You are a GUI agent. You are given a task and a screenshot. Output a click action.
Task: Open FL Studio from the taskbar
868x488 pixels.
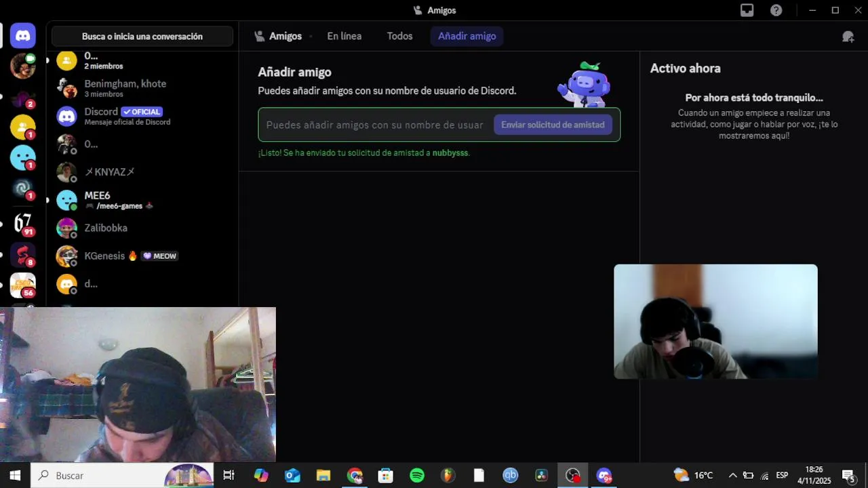tap(448, 475)
